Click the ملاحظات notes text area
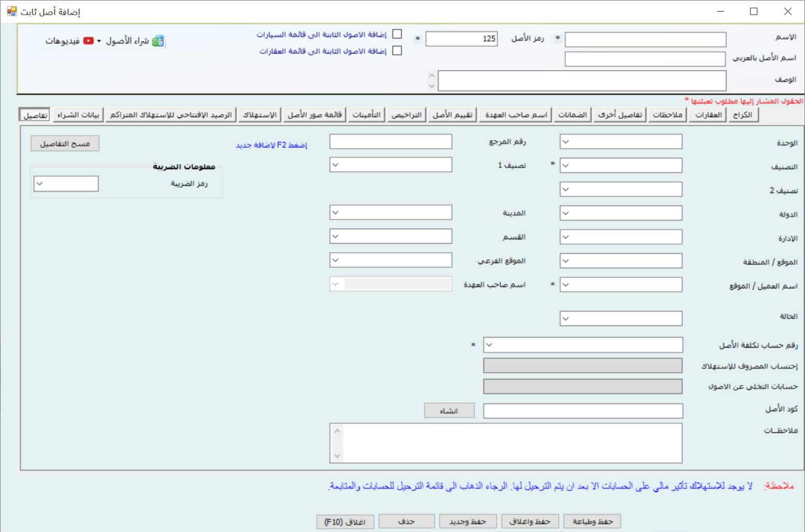This screenshot has width=805, height=532. [506, 443]
